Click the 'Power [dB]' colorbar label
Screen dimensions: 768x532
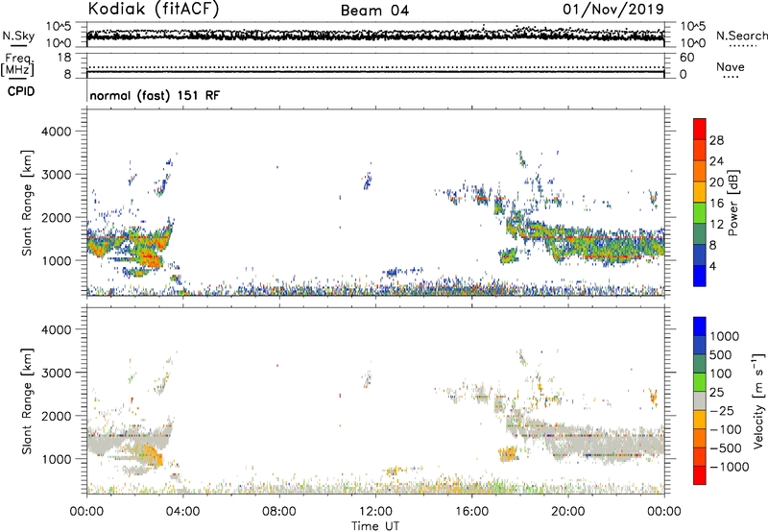[732, 203]
